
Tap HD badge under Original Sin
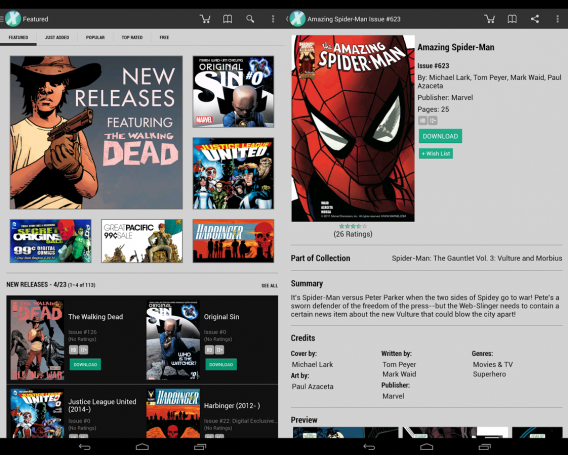(209, 350)
